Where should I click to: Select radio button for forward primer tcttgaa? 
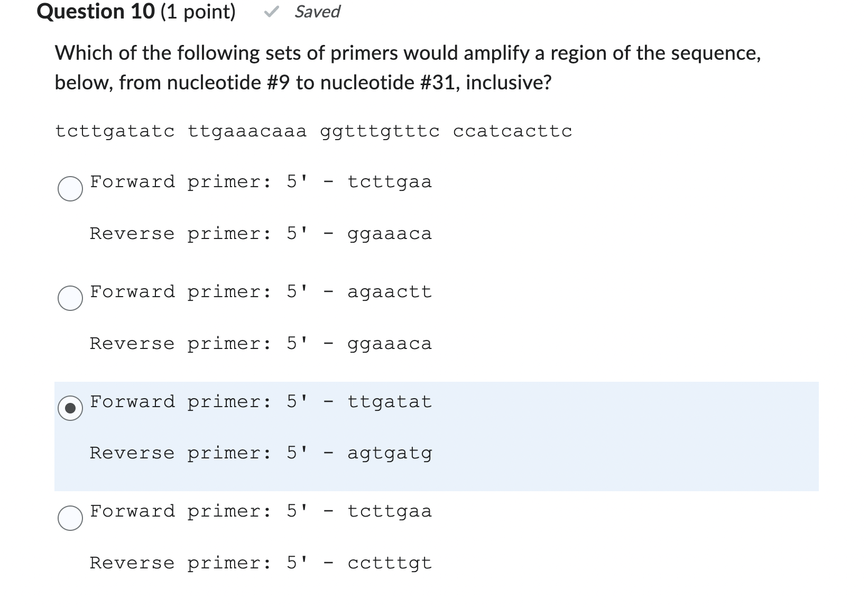[69, 189]
